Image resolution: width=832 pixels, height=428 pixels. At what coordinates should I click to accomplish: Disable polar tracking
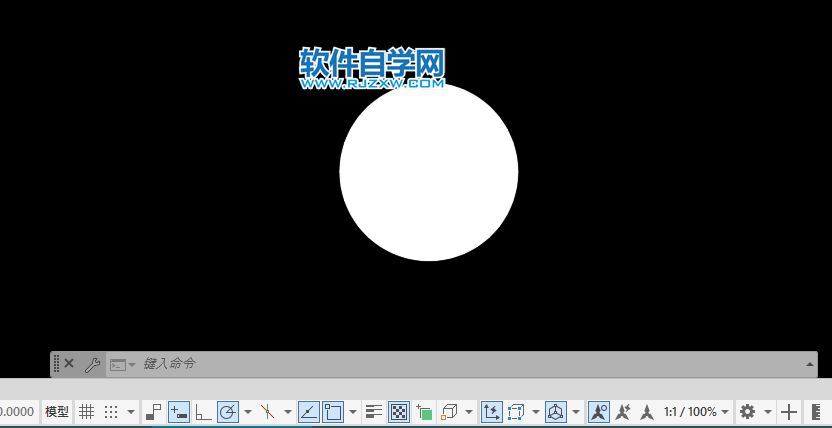click(228, 412)
